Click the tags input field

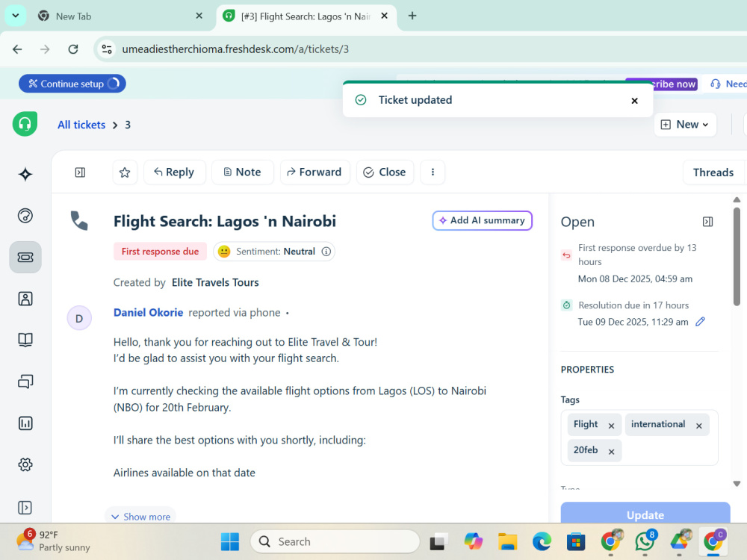(x=639, y=438)
